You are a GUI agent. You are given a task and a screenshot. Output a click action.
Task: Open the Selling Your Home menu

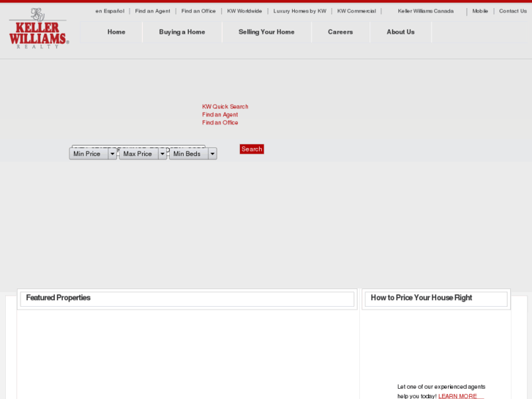pyautogui.click(x=266, y=32)
